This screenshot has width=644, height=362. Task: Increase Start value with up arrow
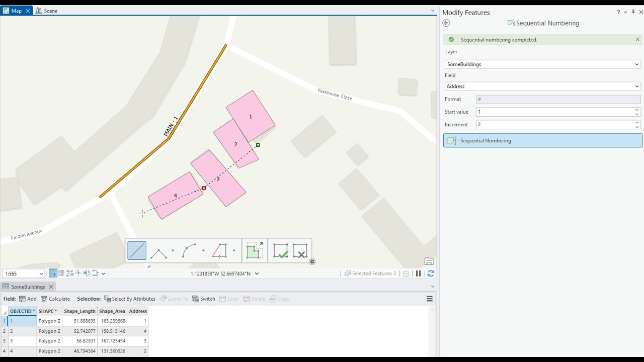coord(637,110)
